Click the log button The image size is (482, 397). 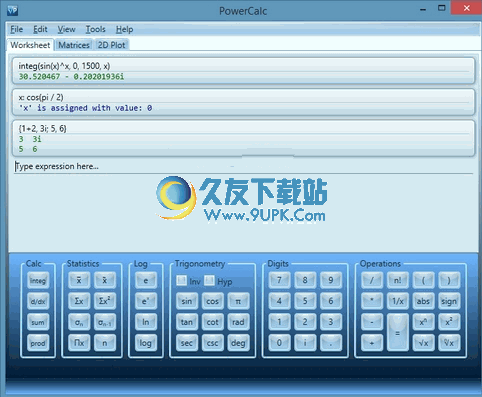[x=146, y=343]
